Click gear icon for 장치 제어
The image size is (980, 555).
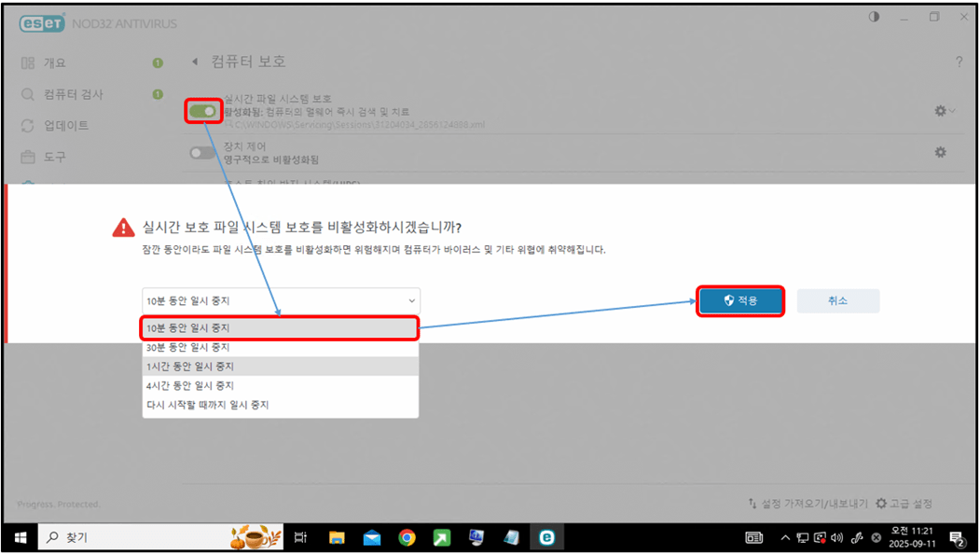(940, 152)
